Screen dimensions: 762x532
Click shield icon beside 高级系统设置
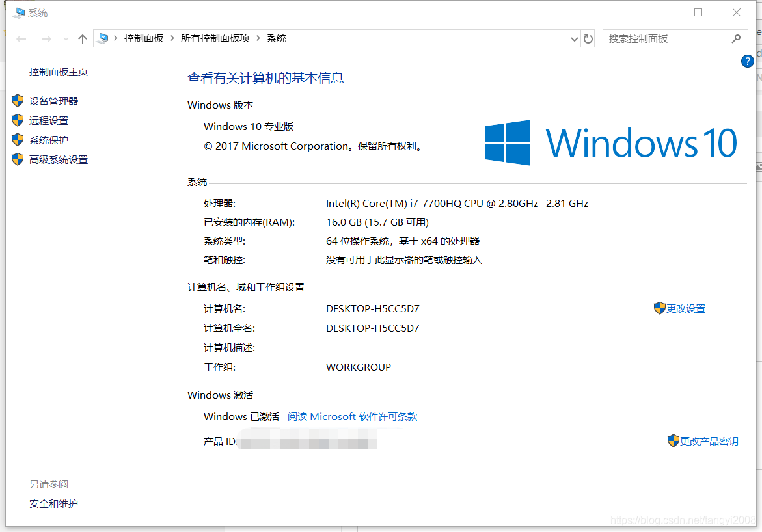[18, 159]
